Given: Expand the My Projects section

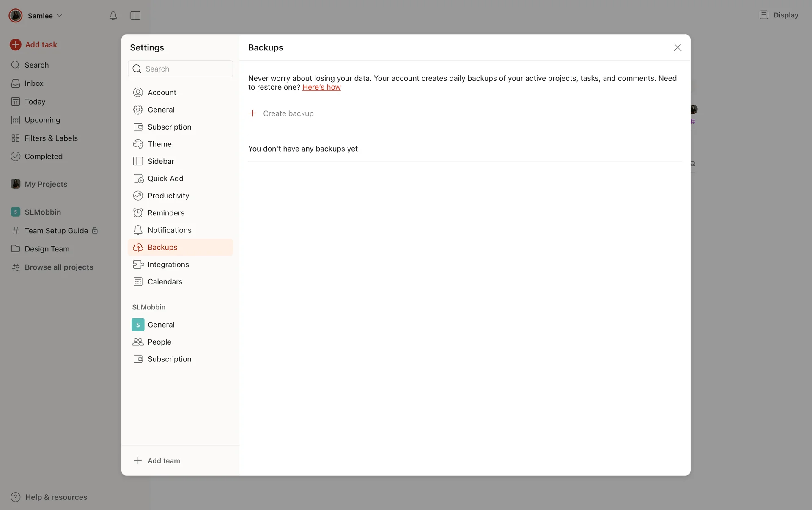Looking at the screenshot, I should click(x=46, y=184).
